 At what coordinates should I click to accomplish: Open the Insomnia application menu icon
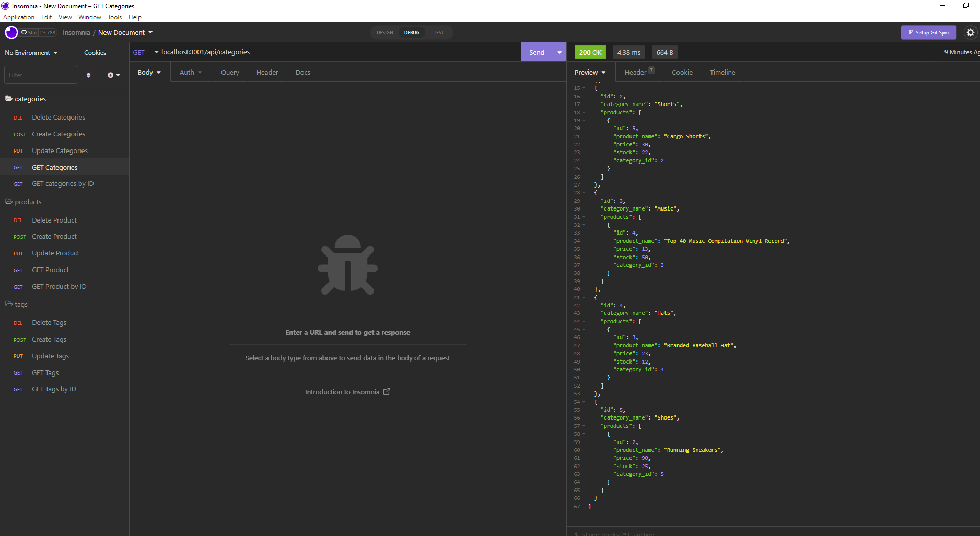pos(5,6)
